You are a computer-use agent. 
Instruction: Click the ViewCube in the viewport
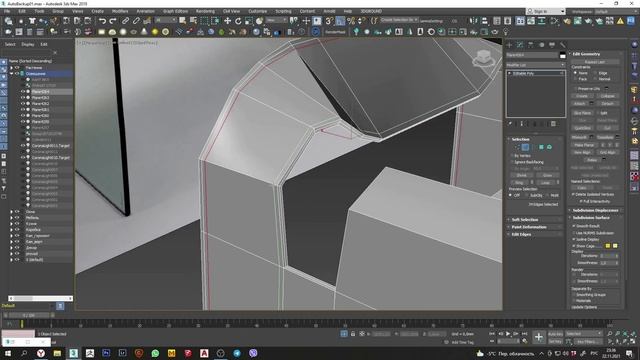pos(484,58)
